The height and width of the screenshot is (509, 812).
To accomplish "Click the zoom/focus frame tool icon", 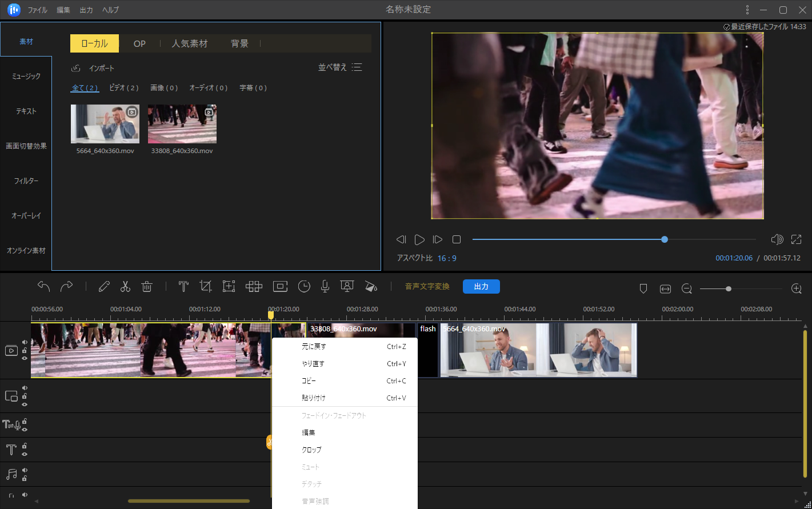I will tap(229, 286).
